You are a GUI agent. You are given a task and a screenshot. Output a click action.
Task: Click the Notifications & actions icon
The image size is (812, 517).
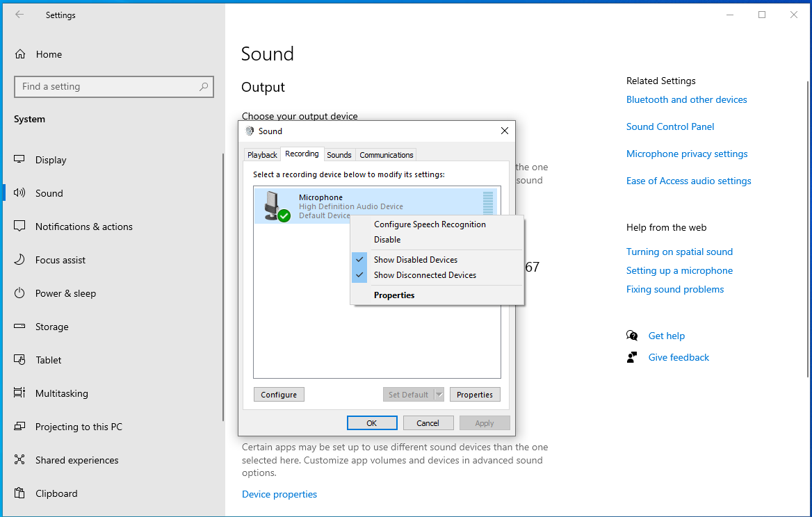[19, 226]
